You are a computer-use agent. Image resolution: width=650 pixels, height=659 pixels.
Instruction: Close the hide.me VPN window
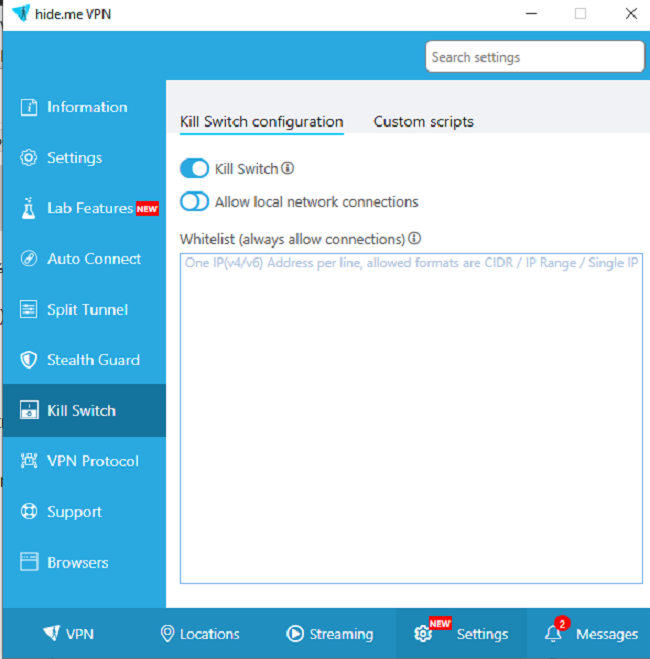tap(631, 13)
